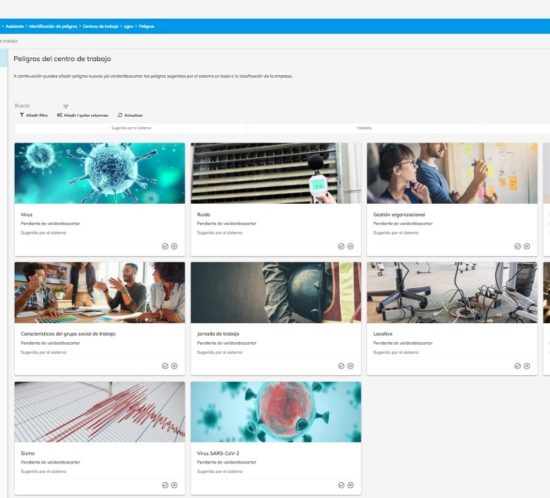Discard the Locativo hazard card
The image size is (550, 498).
pyautogui.click(x=526, y=366)
